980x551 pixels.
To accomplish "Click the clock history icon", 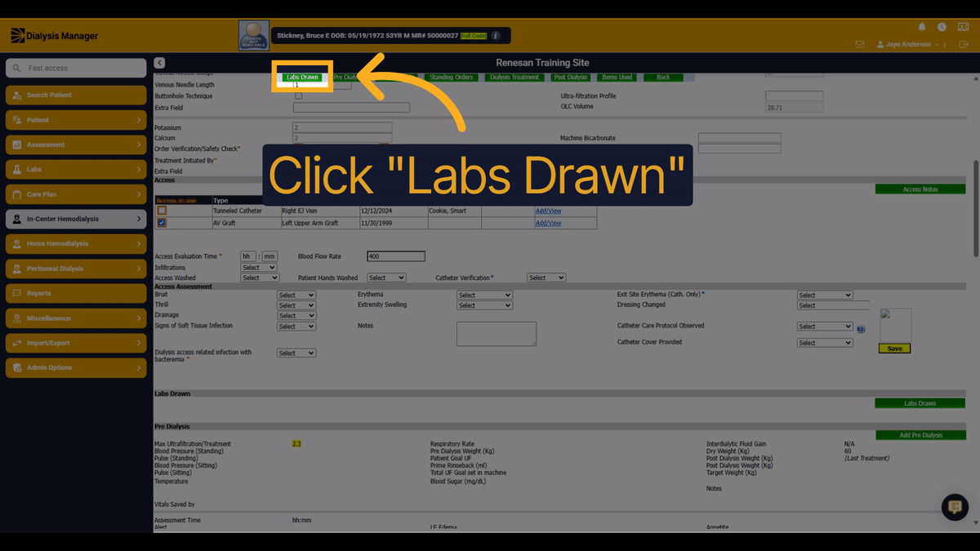I will pyautogui.click(x=942, y=27).
